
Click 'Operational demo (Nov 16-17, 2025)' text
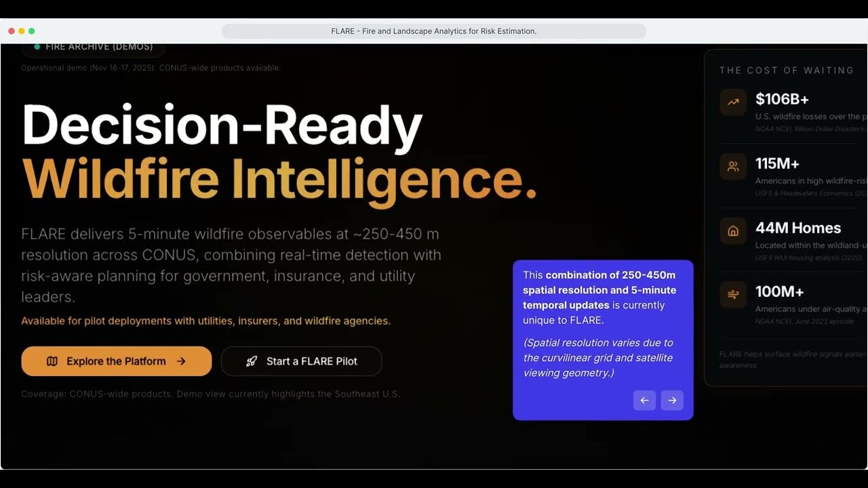pyautogui.click(x=151, y=68)
